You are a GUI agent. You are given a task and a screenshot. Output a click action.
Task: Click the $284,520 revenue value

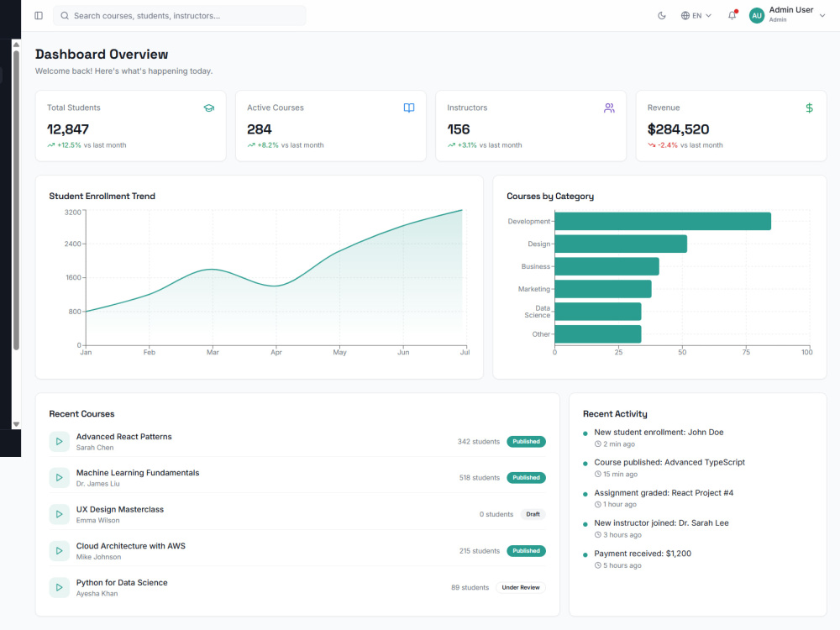pos(678,129)
